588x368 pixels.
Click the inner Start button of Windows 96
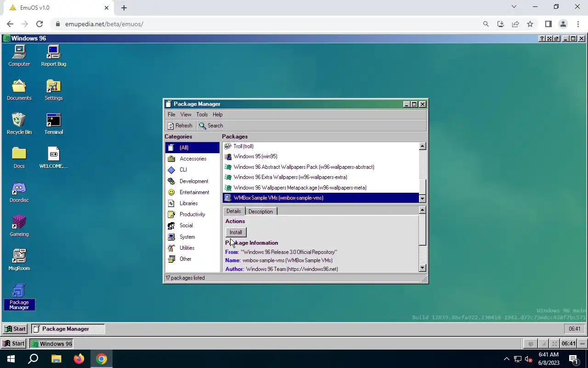coord(15,329)
